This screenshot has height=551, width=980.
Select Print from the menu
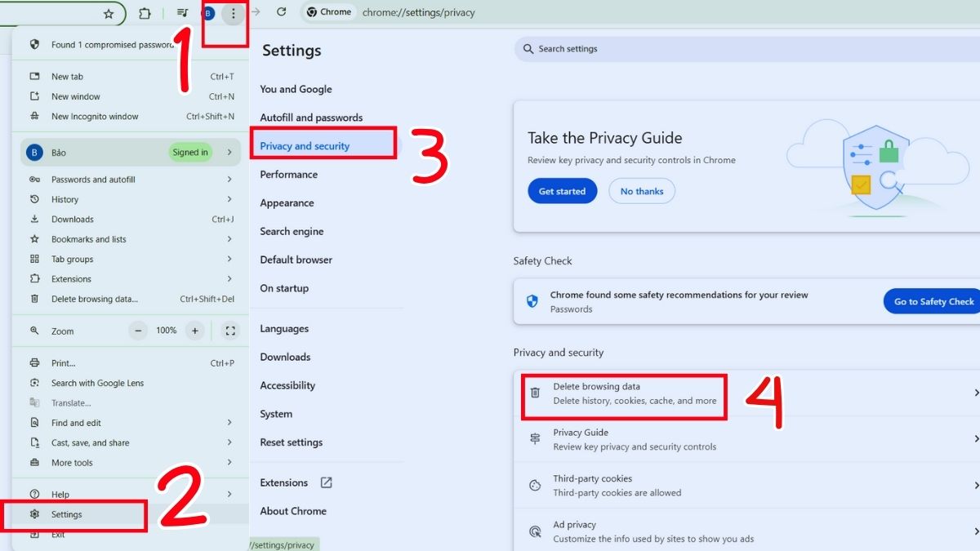[x=131, y=363]
